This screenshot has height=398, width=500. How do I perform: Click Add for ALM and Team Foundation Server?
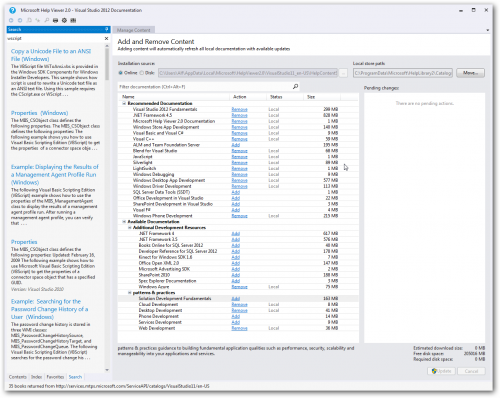pyautogui.click(x=236, y=145)
